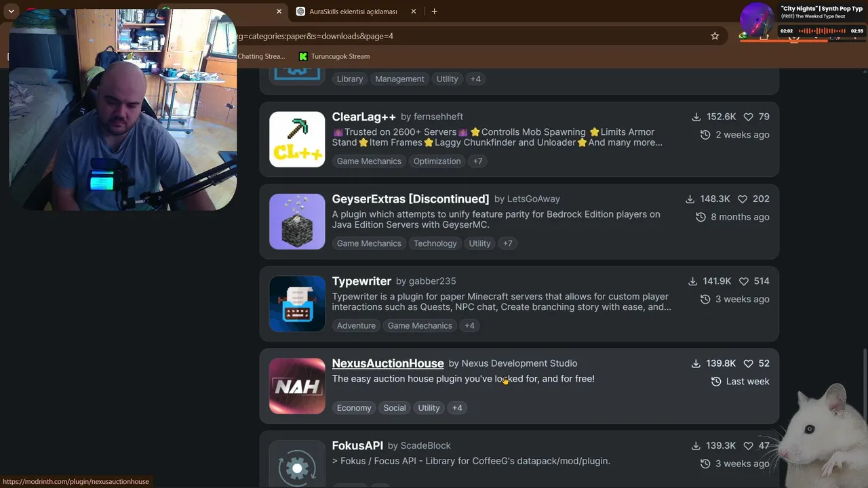The image size is (868, 488).
Task: Select the Adventure tag on Typewriter
Action: coord(356,326)
